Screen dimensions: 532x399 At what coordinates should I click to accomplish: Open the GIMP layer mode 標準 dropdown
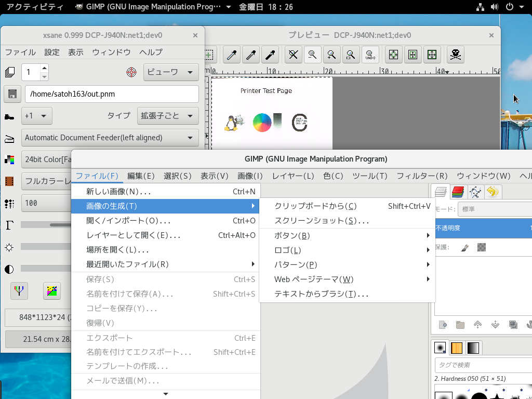click(x=495, y=209)
